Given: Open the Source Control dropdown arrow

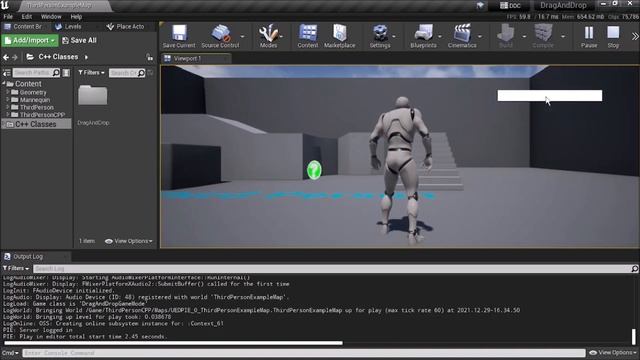Looking at the screenshot, I should 242,36.
